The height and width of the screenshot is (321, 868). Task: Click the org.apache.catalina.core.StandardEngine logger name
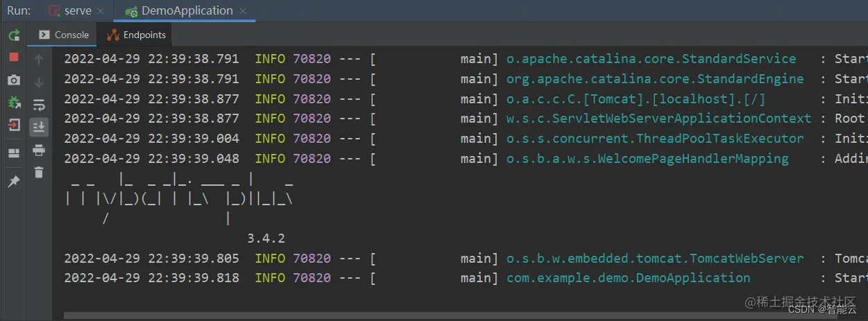point(655,79)
